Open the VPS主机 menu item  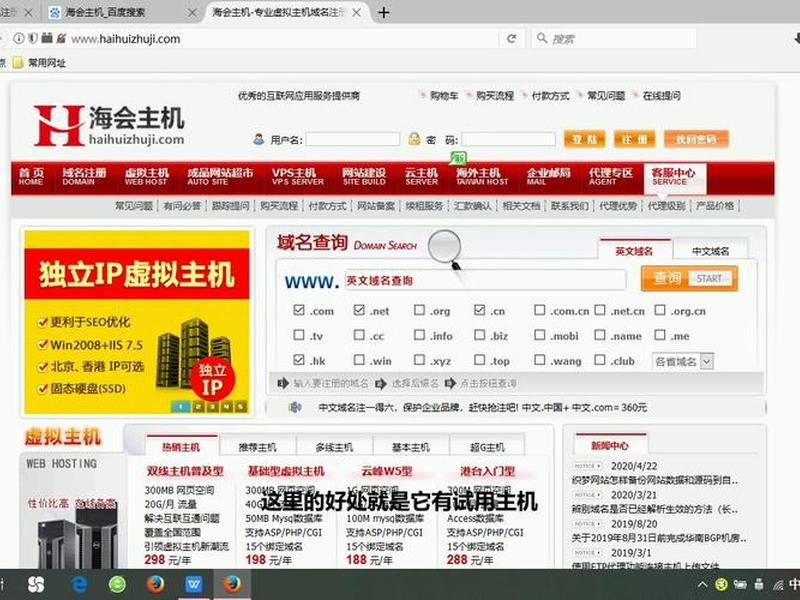click(x=297, y=177)
